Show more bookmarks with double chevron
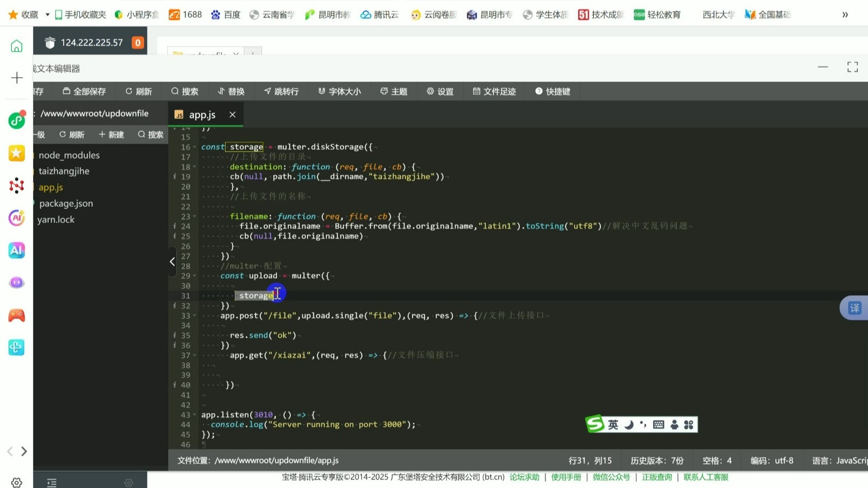The width and height of the screenshot is (868, 488). click(x=845, y=14)
